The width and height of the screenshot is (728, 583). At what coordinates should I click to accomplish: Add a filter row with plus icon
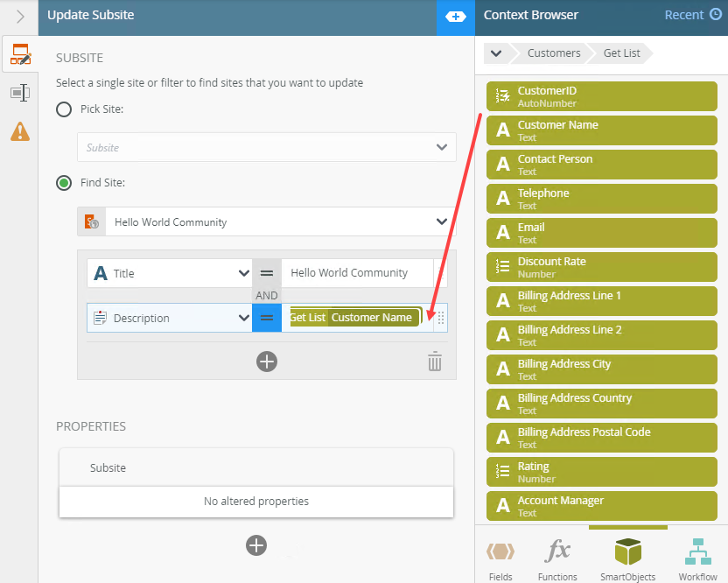coord(267,362)
